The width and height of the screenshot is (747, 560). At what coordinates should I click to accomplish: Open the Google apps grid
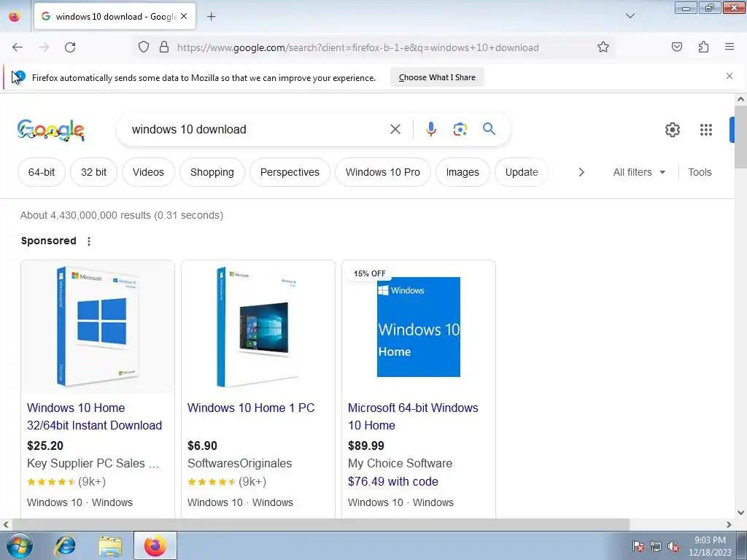click(x=706, y=130)
